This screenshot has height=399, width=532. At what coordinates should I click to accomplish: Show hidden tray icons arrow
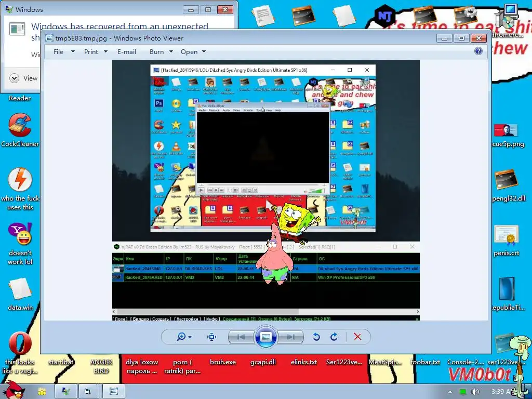tap(450, 392)
